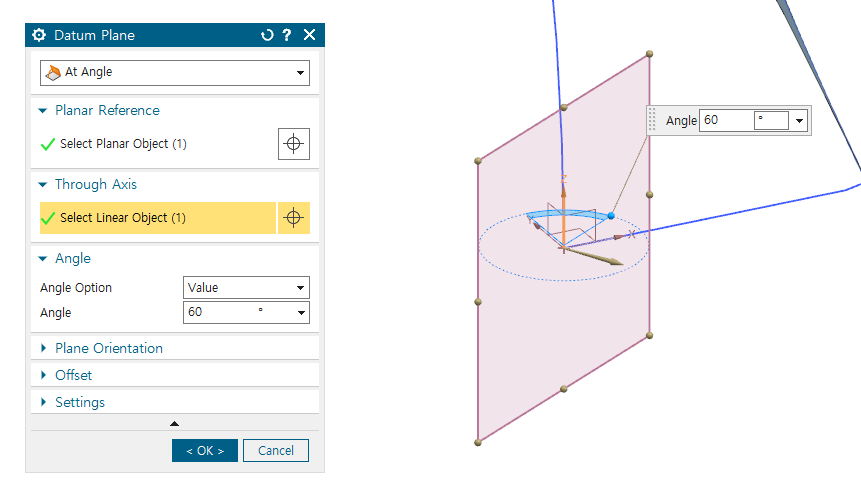The width and height of the screenshot is (861, 492).
Task: Open the dialog help question mark
Action: click(287, 35)
